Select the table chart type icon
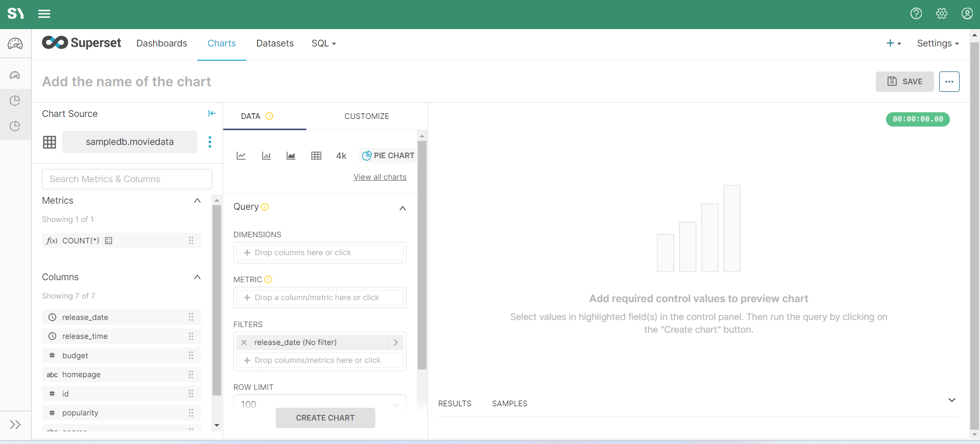 tap(316, 156)
